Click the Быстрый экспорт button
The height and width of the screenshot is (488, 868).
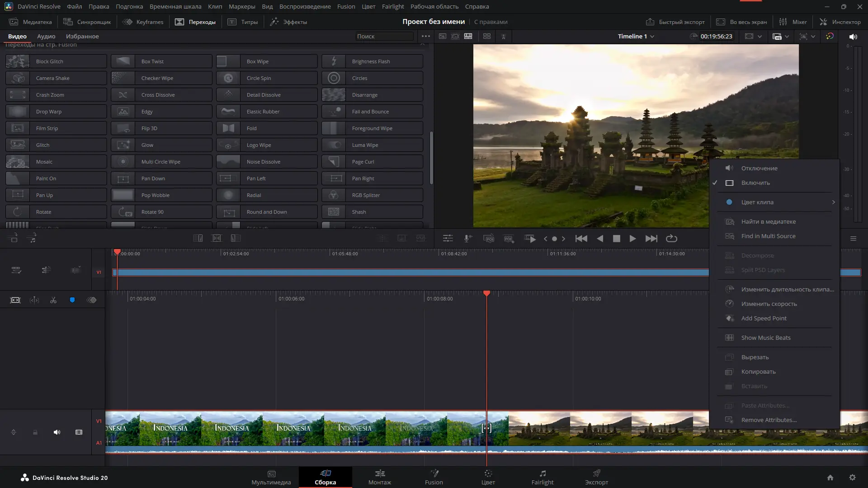pyautogui.click(x=675, y=22)
